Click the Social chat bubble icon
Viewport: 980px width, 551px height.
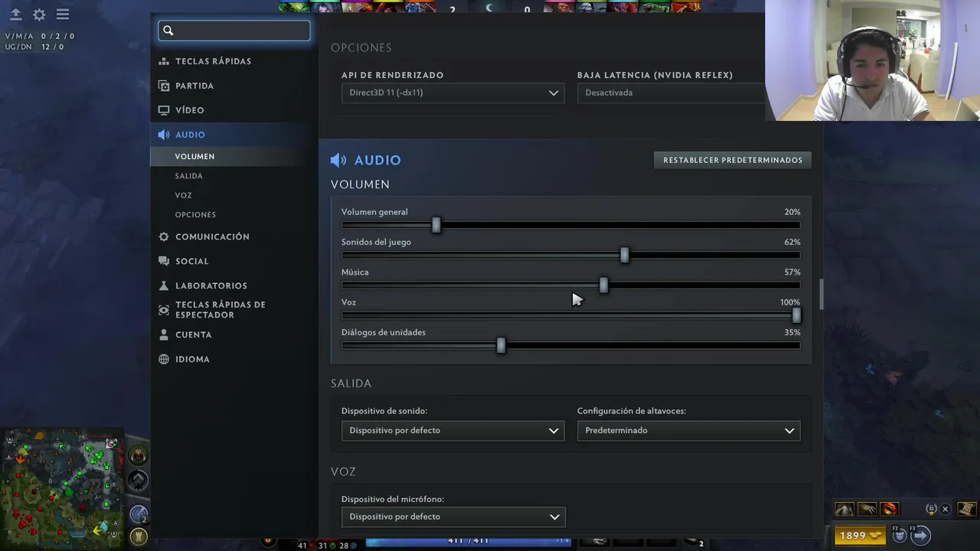pos(164,261)
